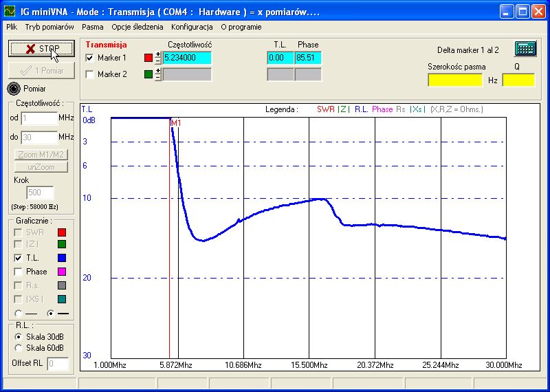The width and height of the screenshot is (550, 392).
Task: Enable the Marker 2 checkbox
Action: pos(90,74)
